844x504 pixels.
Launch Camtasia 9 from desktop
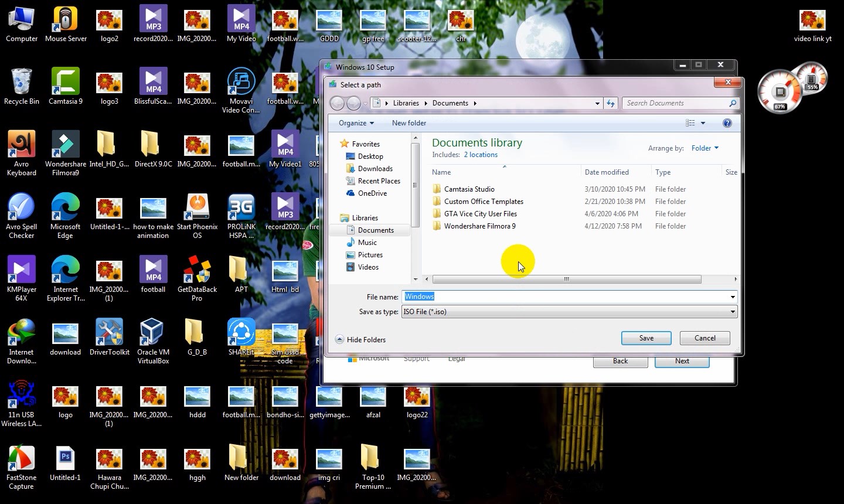tap(66, 87)
